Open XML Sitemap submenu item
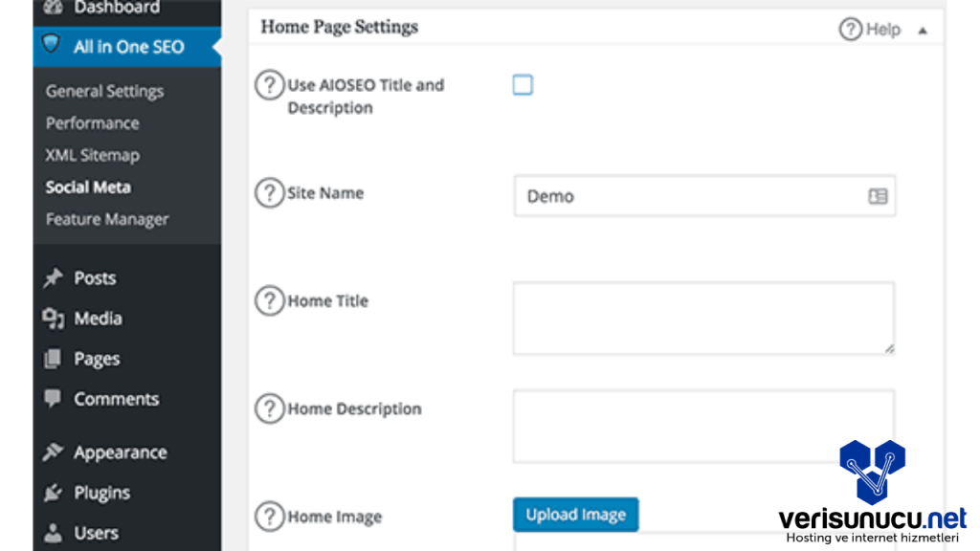The image size is (980, 551). 93,155
